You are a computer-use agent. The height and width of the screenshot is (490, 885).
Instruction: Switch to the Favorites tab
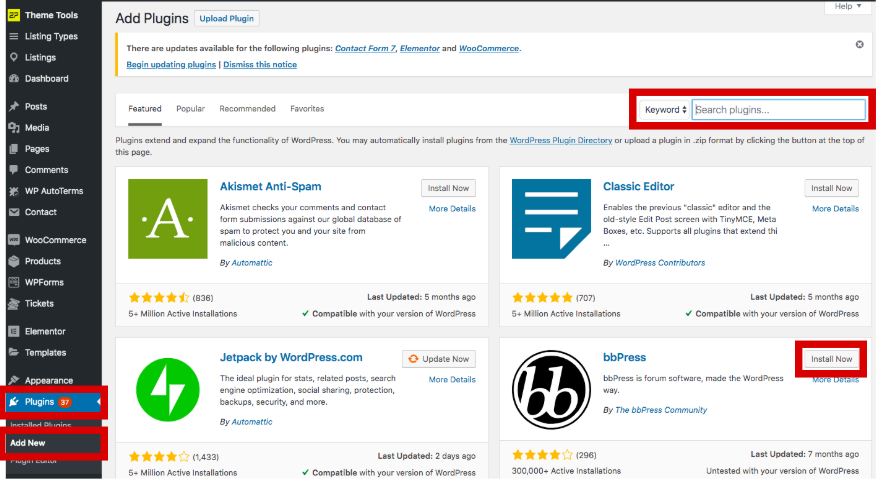[x=307, y=109]
